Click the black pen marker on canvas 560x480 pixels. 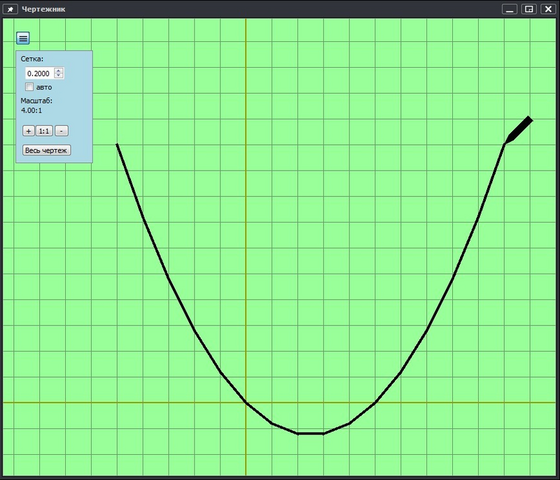(519, 130)
